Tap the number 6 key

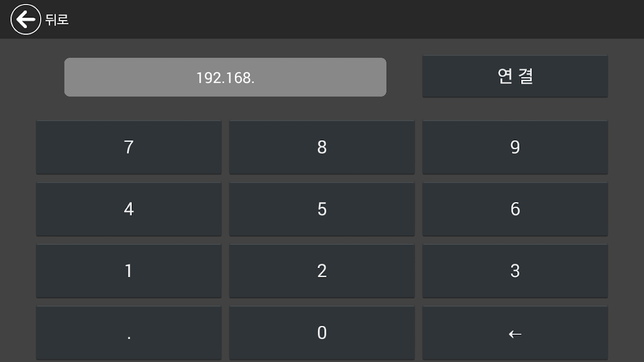pyautogui.click(x=515, y=209)
